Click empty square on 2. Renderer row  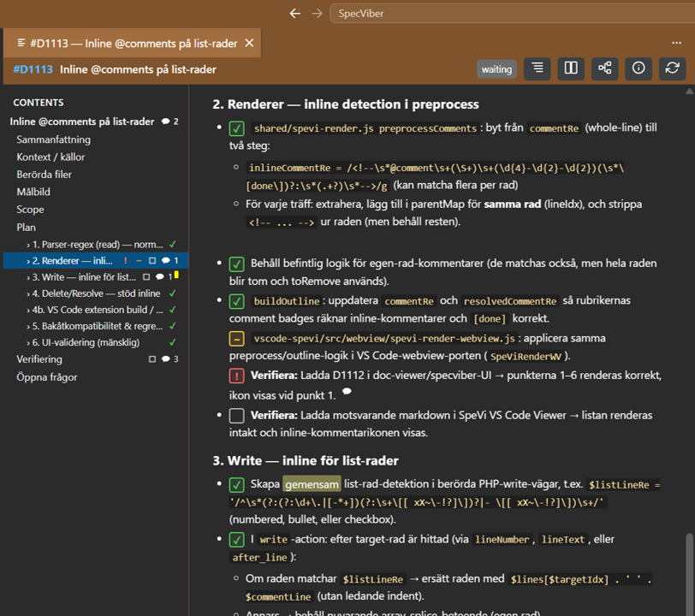click(152, 261)
